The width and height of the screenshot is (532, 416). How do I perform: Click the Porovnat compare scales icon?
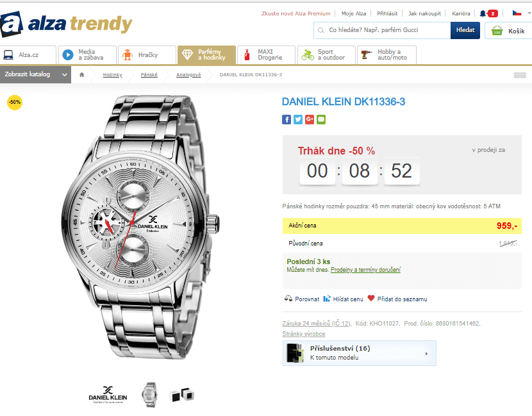(x=288, y=299)
